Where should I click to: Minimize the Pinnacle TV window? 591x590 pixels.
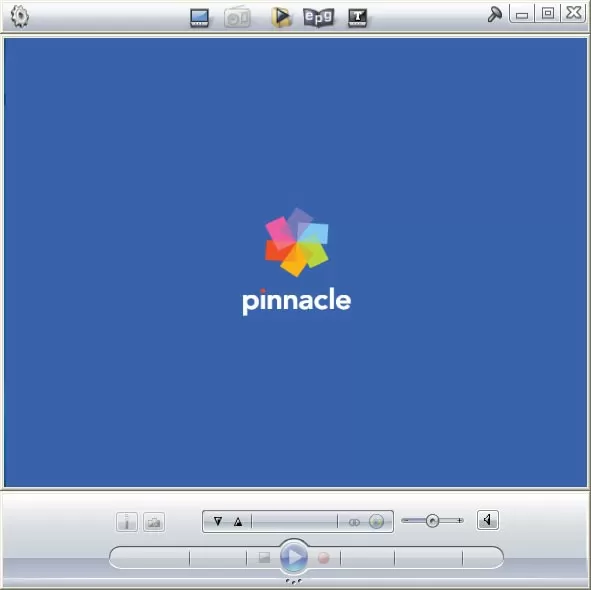point(522,14)
